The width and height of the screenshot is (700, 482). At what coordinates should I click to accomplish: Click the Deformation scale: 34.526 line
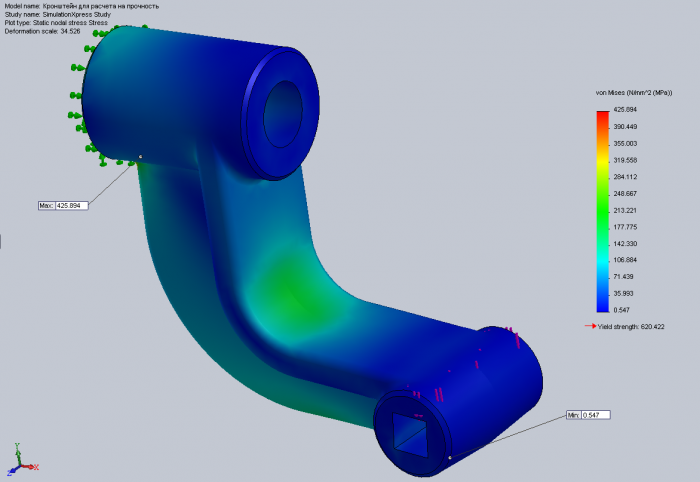click(42, 31)
